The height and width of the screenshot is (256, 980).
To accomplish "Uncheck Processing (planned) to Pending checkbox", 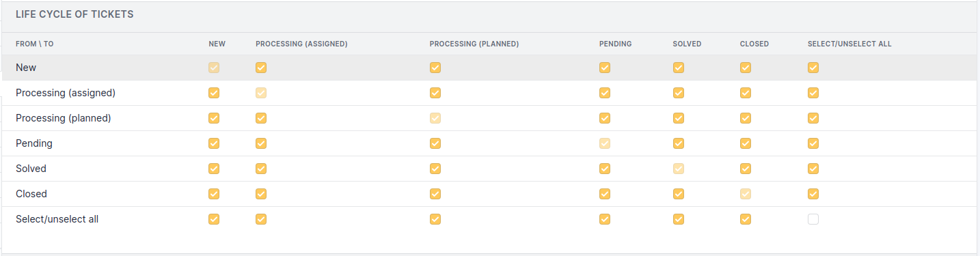I will point(605,118).
